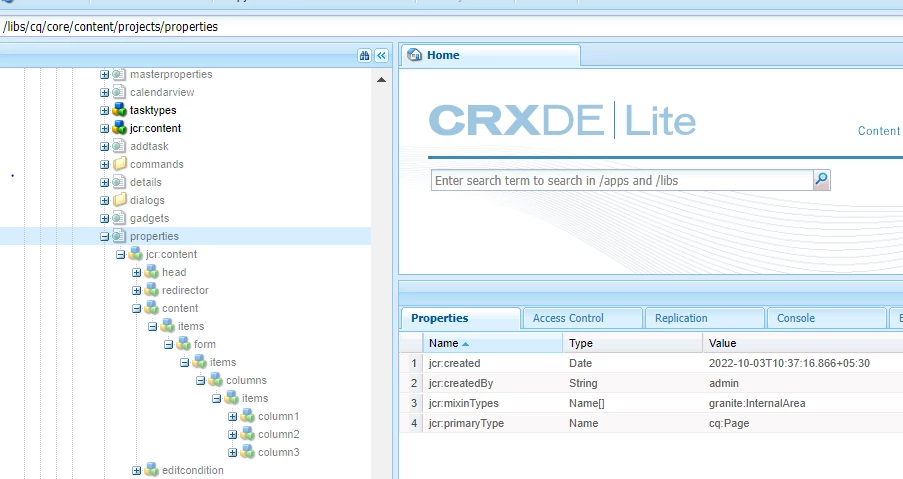Image resolution: width=903 pixels, height=479 pixels.
Task: Click the dialogs folder icon
Action: (119, 200)
